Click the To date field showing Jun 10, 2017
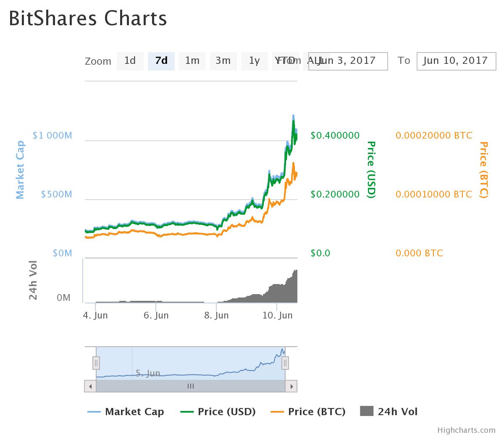 pos(456,61)
